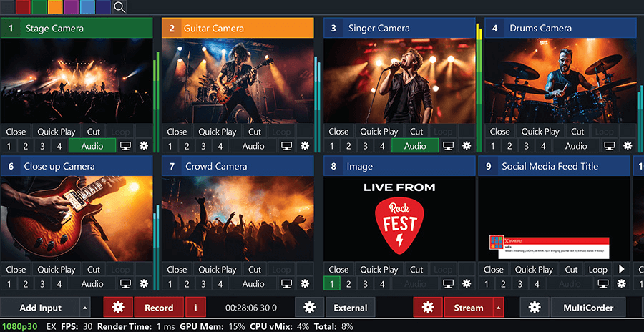Expand the Stream button dropdown arrow
Viewport: 644px width, 332px height.
(x=499, y=308)
